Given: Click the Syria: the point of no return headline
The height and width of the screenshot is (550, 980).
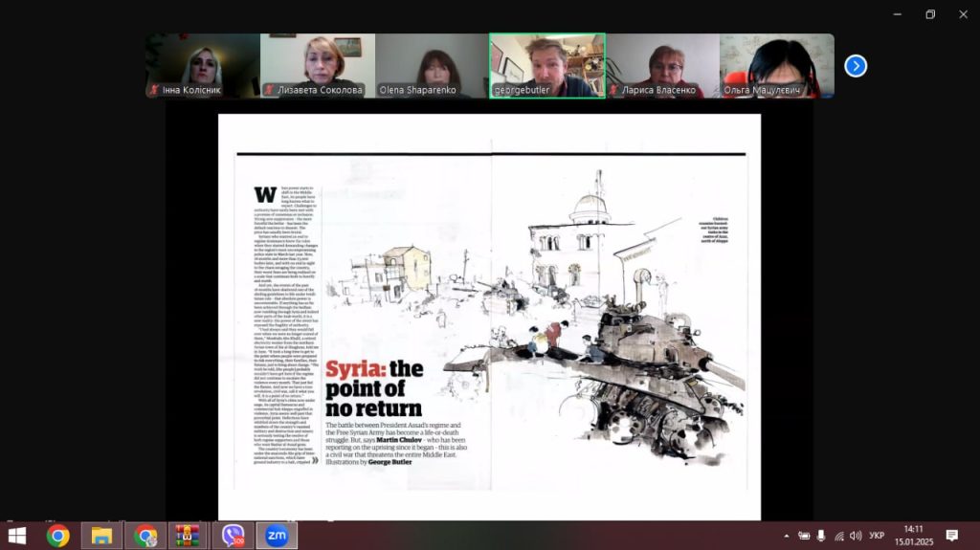Looking at the screenshot, I should click(374, 388).
